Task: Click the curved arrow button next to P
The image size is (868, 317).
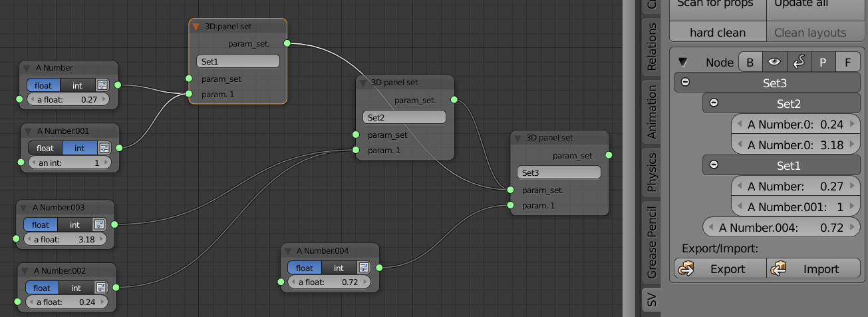Action: tap(799, 62)
